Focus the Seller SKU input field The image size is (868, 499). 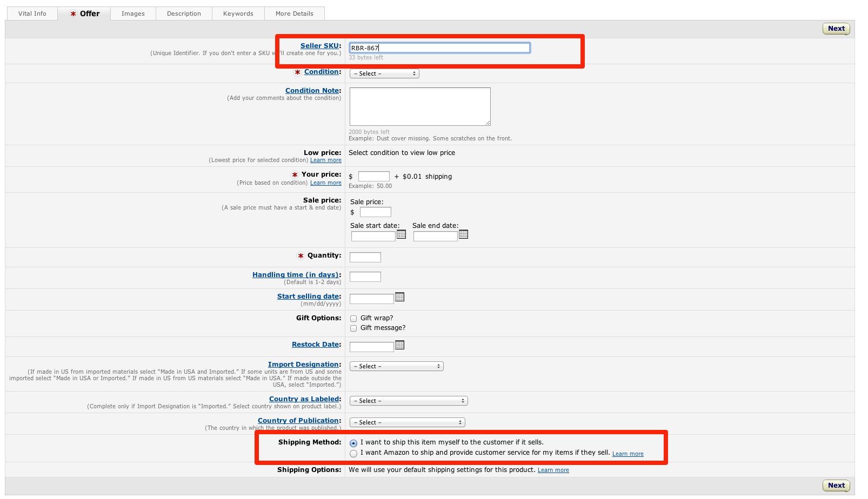[440, 48]
